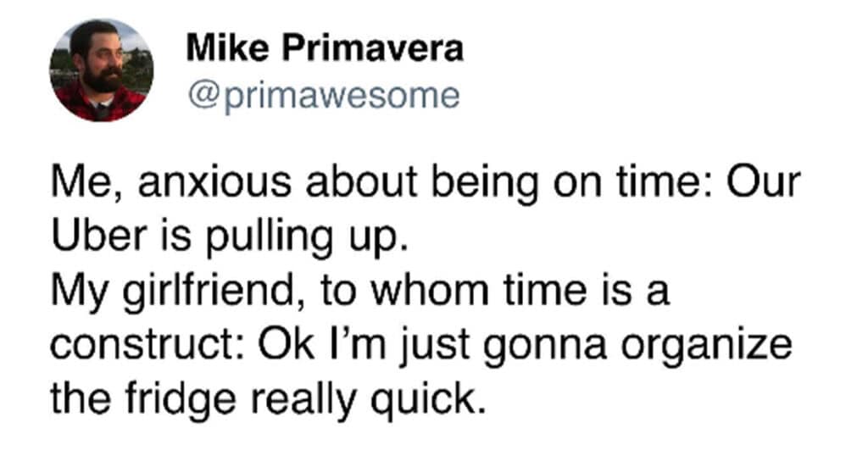
Task: Click the word "fridge" in the tweet
Action: (x=181, y=398)
